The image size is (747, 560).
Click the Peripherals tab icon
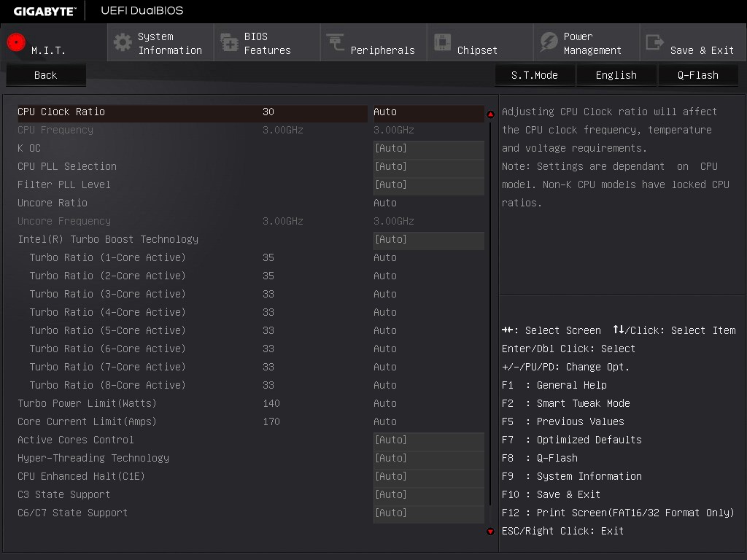point(336,42)
